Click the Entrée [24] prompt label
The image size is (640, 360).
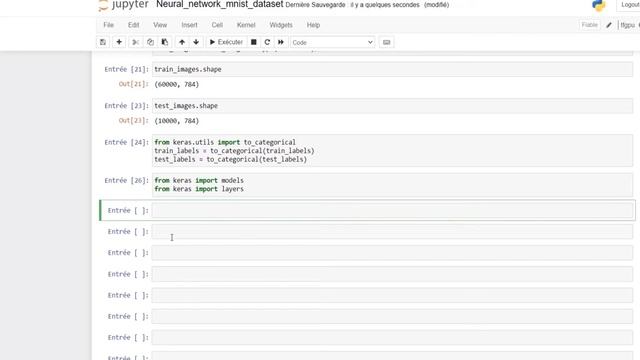tap(126, 142)
